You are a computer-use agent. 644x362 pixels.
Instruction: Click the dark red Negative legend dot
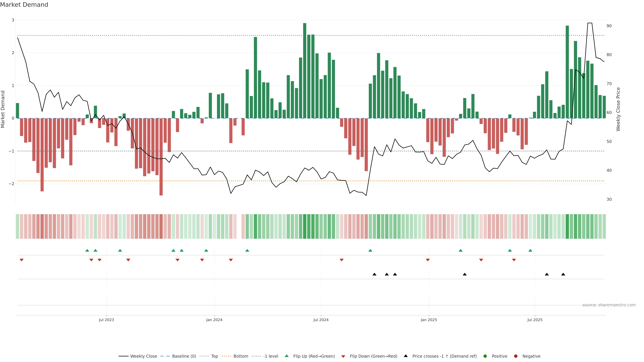pos(516,356)
